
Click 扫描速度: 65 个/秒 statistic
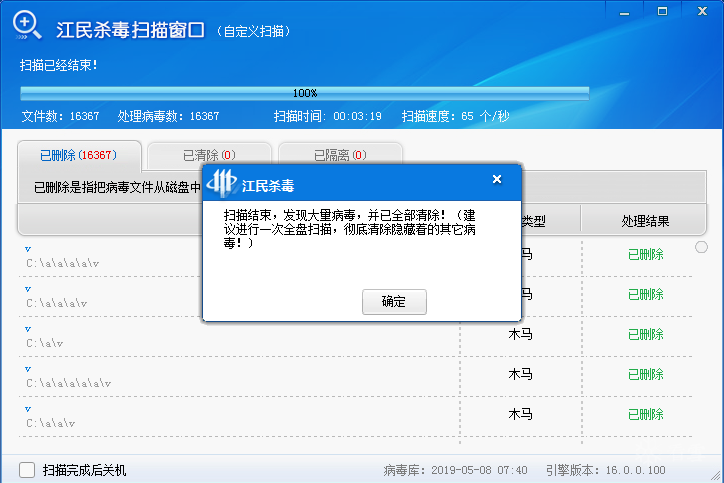[x=455, y=116]
